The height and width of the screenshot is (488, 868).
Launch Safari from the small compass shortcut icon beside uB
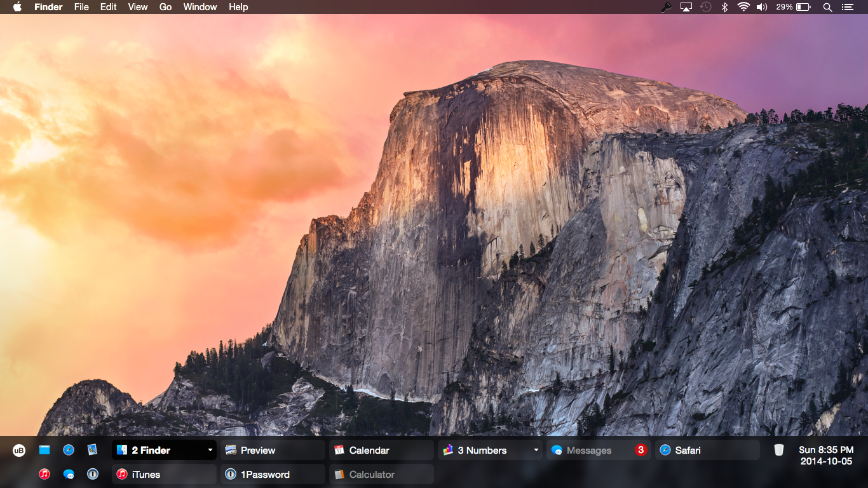coord(69,450)
